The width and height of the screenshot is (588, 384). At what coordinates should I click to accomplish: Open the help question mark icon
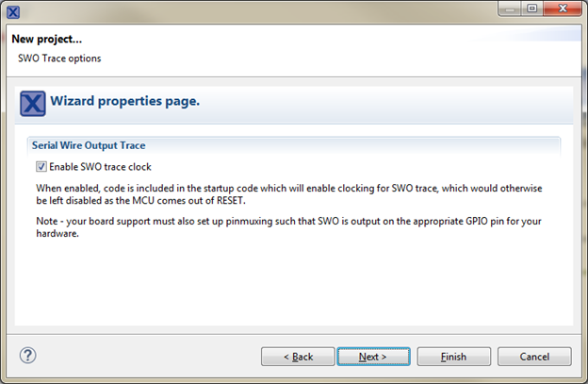27,355
